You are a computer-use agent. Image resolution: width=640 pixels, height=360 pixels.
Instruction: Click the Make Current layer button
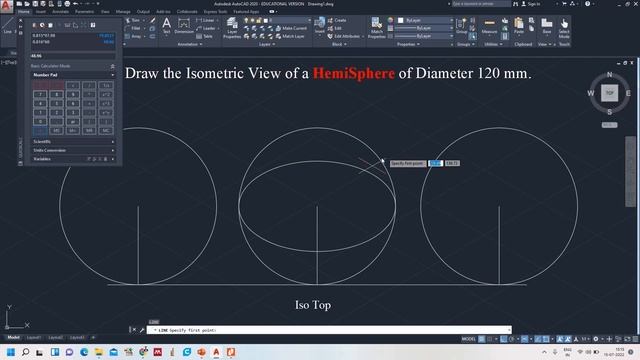291,28
